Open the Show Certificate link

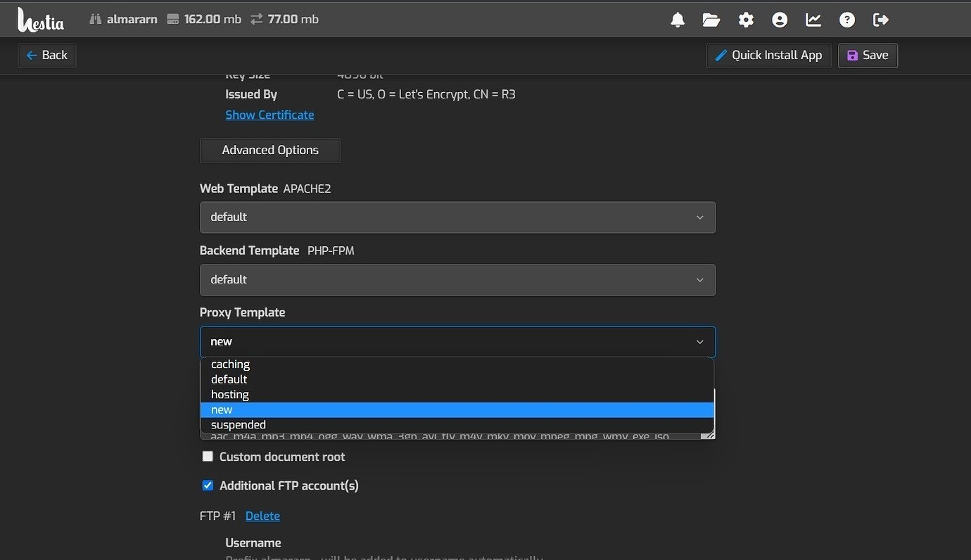click(x=269, y=115)
